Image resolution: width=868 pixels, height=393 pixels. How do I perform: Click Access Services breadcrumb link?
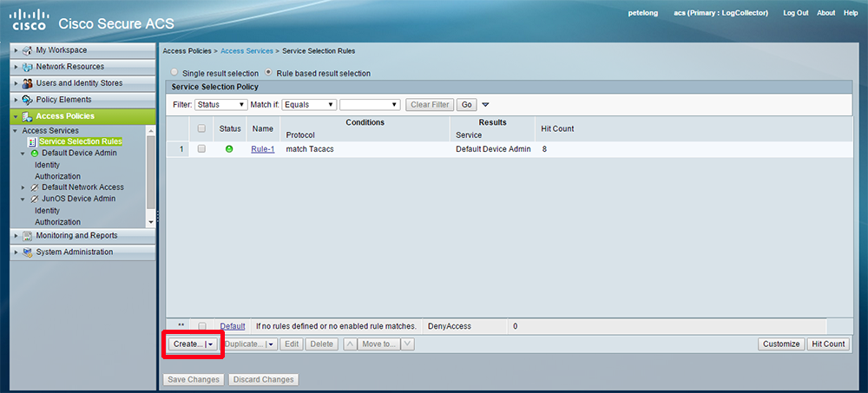click(x=247, y=51)
